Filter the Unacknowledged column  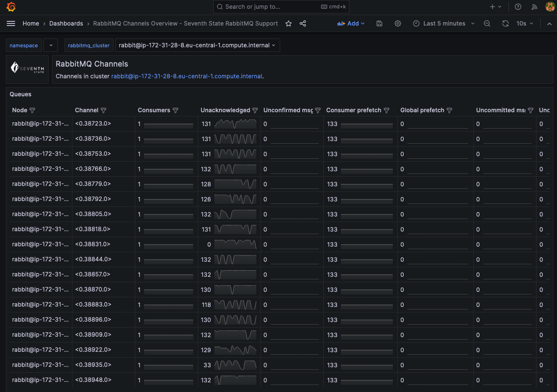click(x=255, y=111)
